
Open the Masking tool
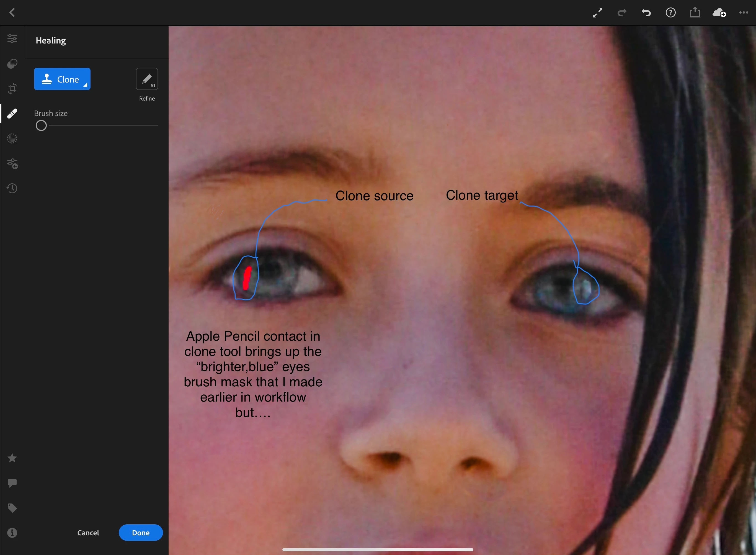tap(12, 138)
